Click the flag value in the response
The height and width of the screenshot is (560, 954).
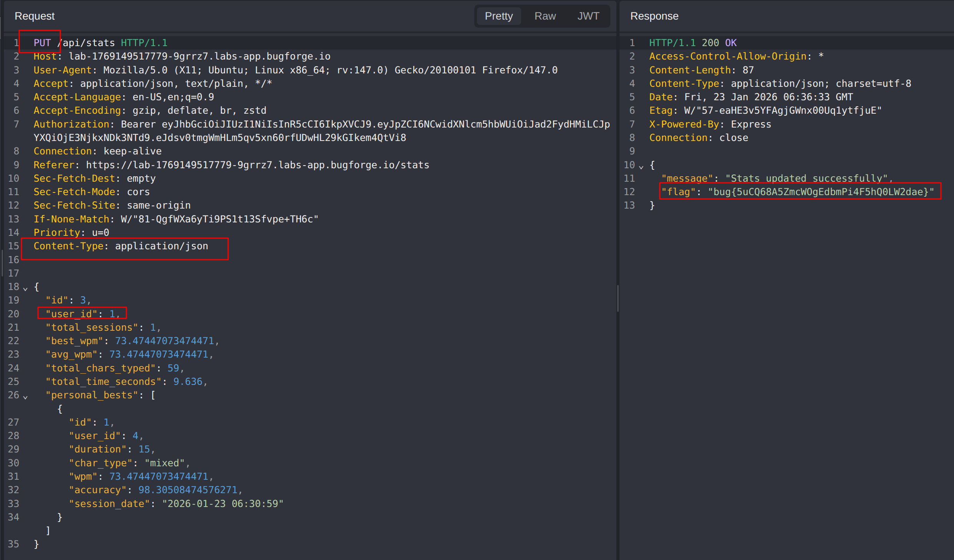821,192
